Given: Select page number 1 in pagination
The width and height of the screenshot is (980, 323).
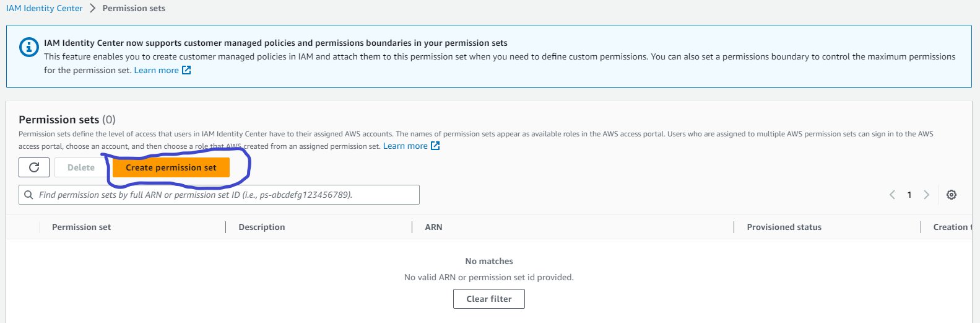Looking at the screenshot, I should [909, 195].
